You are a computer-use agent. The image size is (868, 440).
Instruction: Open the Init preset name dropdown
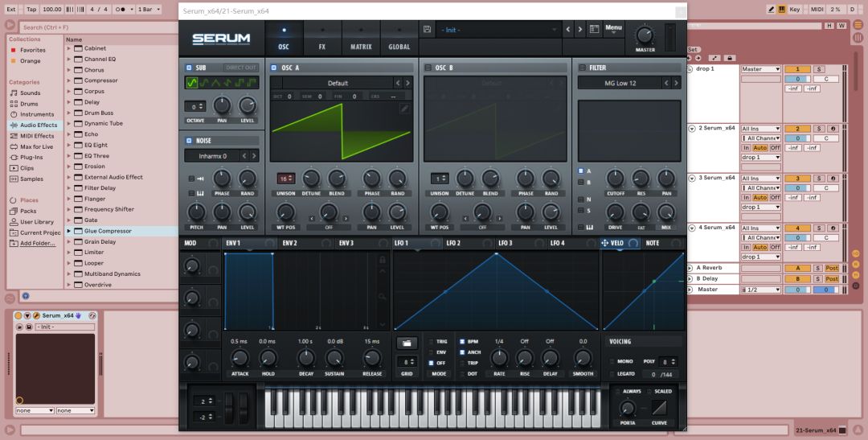(498, 30)
